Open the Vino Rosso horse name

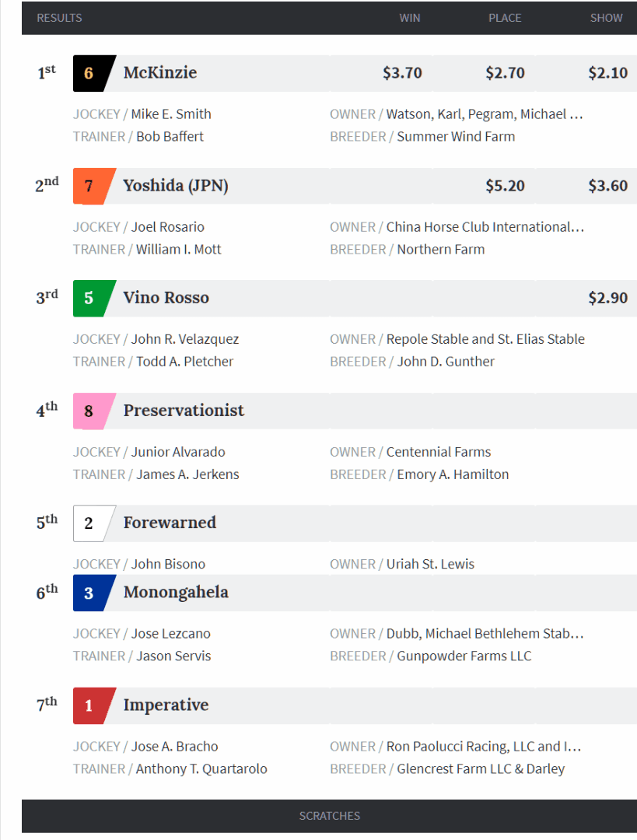point(166,298)
